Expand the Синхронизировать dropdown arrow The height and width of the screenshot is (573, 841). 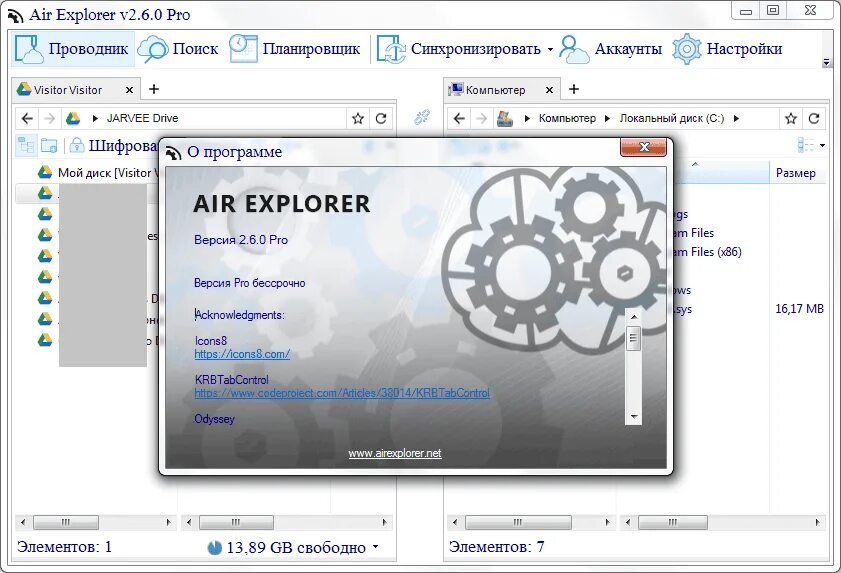pos(550,49)
